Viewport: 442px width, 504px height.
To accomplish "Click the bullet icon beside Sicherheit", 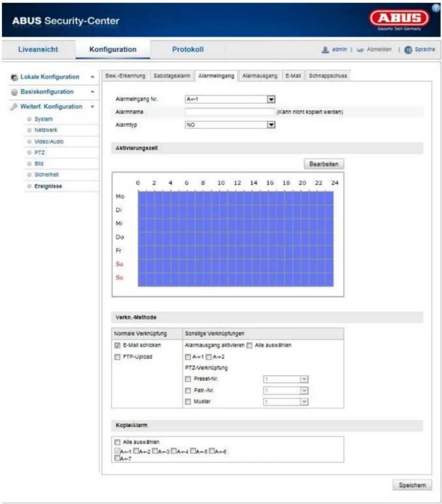I will [30, 175].
